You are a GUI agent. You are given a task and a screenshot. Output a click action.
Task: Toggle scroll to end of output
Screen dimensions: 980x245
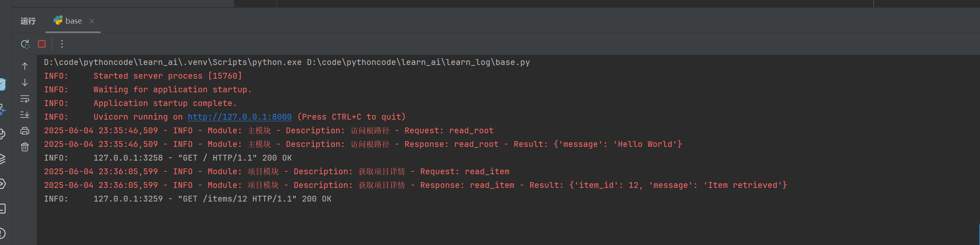[x=25, y=115]
